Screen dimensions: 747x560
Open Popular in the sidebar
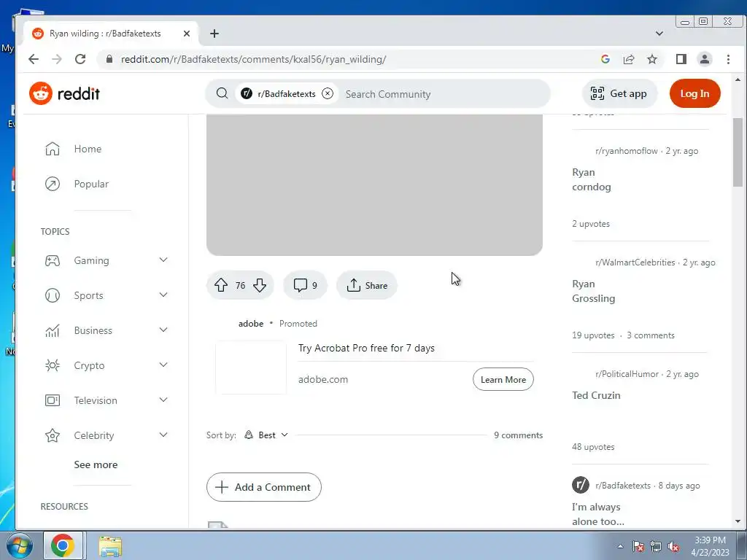pyautogui.click(x=91, y=184)
